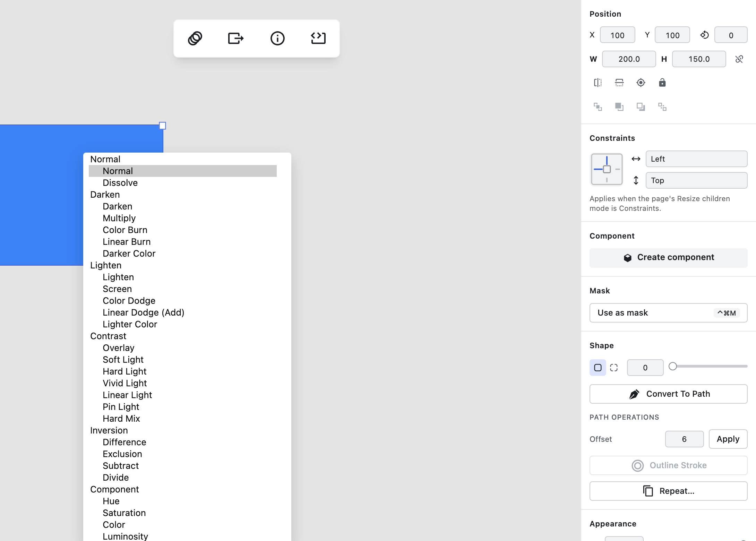Click the X position field
This screenshot has height=541, width=756.
click(617, 35)
